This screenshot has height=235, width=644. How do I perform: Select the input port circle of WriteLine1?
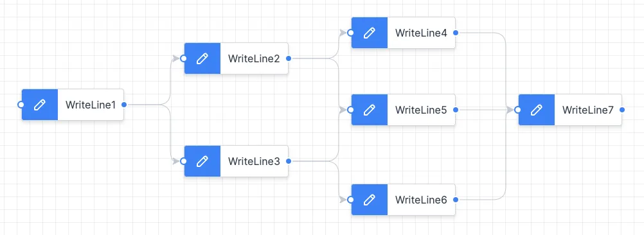[21, 105]
